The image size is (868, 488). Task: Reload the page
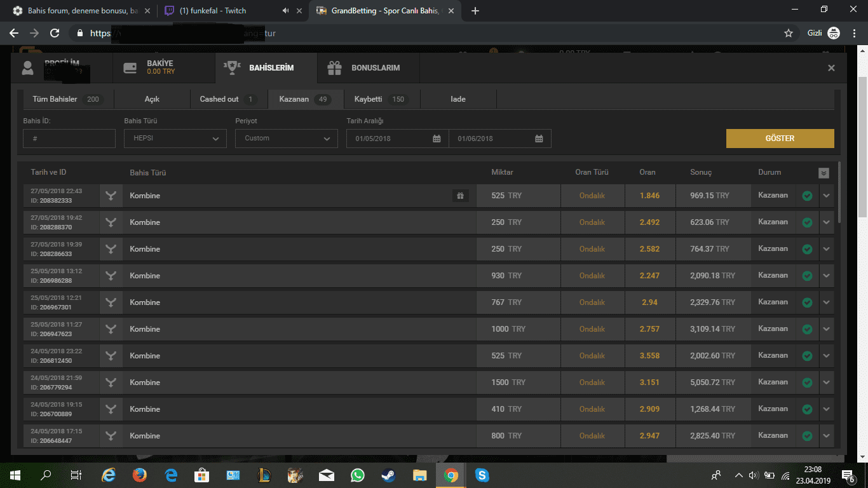[x=55, y=33]
